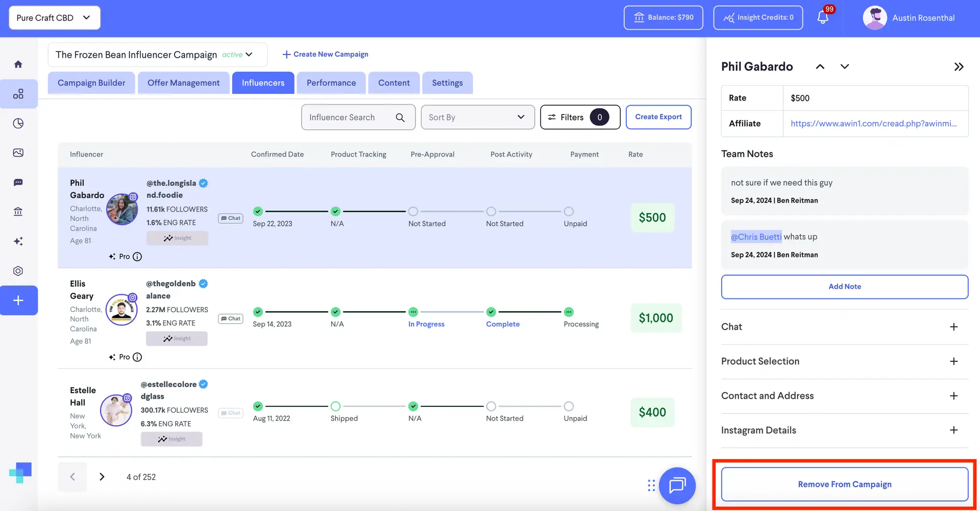Open the Sort By dropdown

(x=477, y=117)
